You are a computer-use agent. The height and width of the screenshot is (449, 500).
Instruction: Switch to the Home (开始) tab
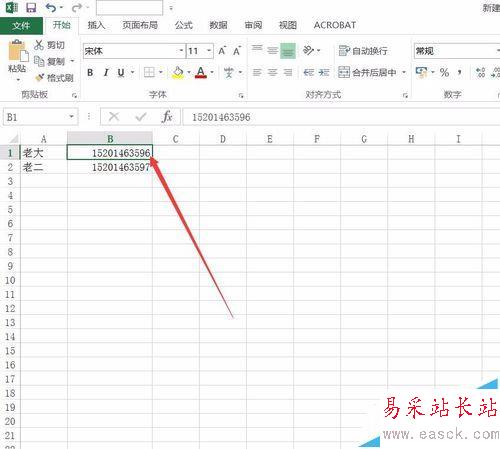coord(62,25)
